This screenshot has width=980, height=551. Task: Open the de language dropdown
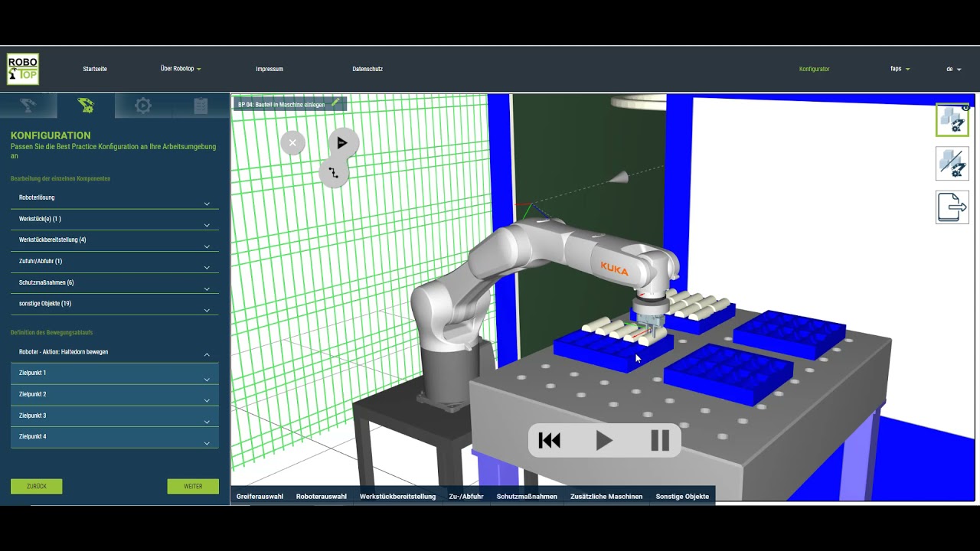953,69
